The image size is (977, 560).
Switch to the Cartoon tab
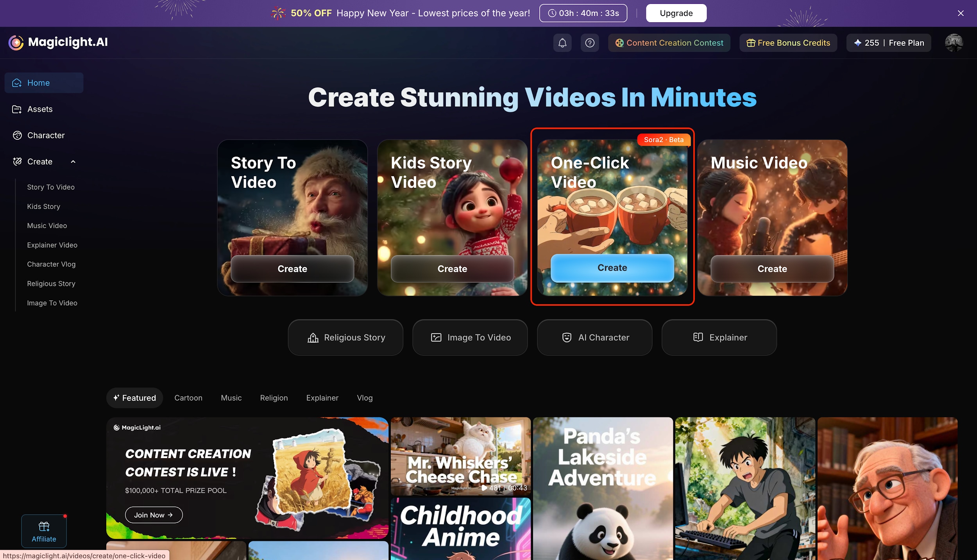pyautogui.click(x=188, y=398)
